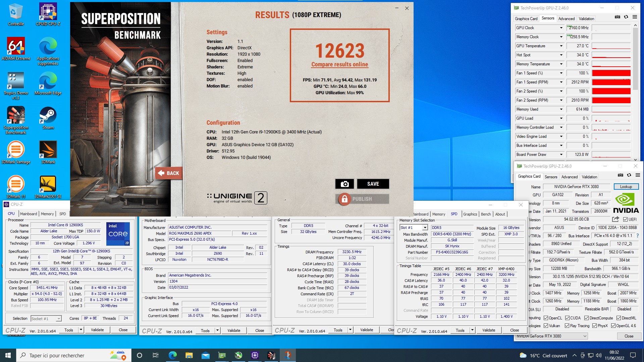This screenshot has width=644, height=362.
Task: Open Applications supprimées shortcut
Action: pos(48,52)
